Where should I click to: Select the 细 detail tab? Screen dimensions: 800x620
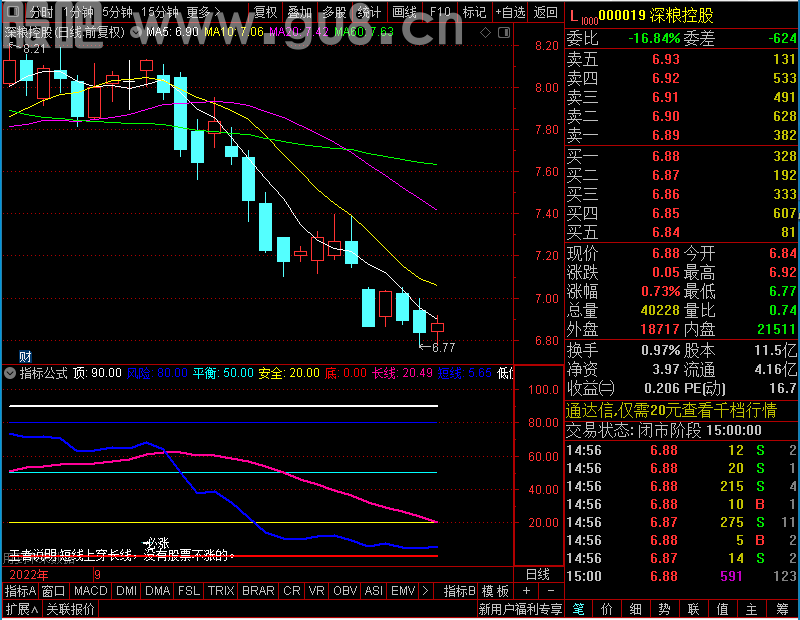(x=636, y=609)
